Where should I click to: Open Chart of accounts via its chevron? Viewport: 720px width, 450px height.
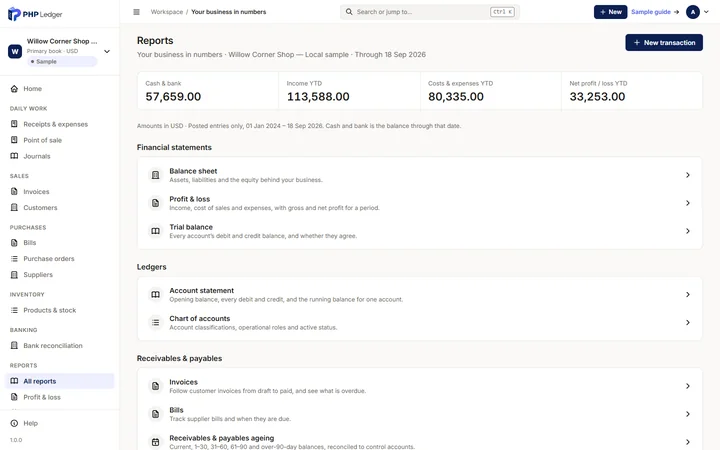click(x=688, y=323)
